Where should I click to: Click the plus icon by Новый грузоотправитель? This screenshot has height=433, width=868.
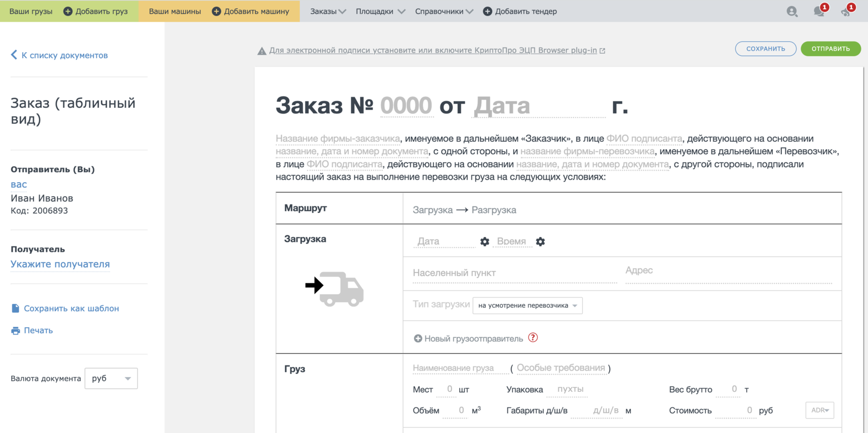tap(418, 339)
